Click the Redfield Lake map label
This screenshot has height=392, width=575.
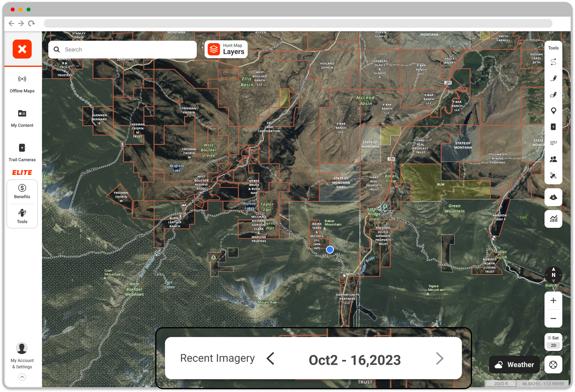coord(177,168)
